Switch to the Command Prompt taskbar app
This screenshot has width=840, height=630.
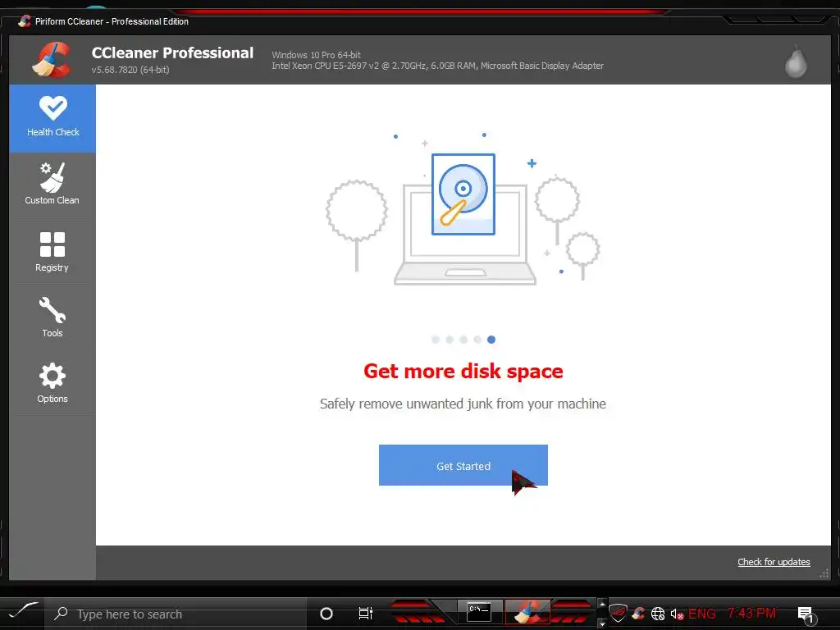click(x=479, y=612)
